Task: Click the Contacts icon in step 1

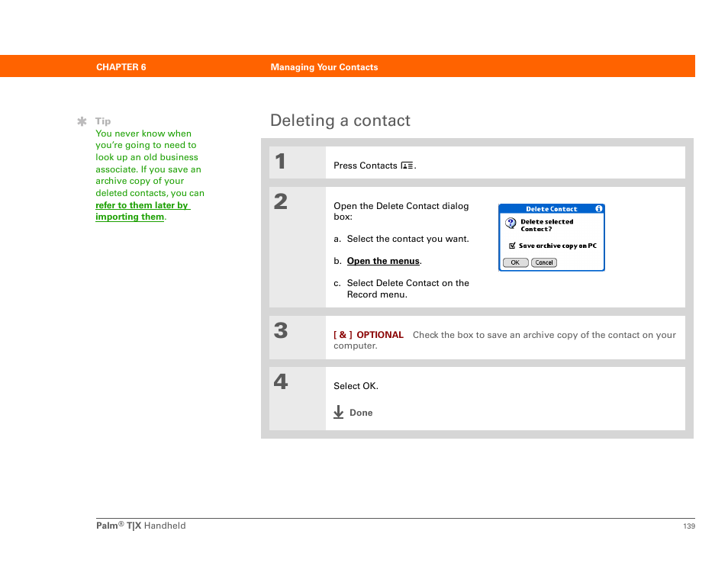Action: point(407,166)
